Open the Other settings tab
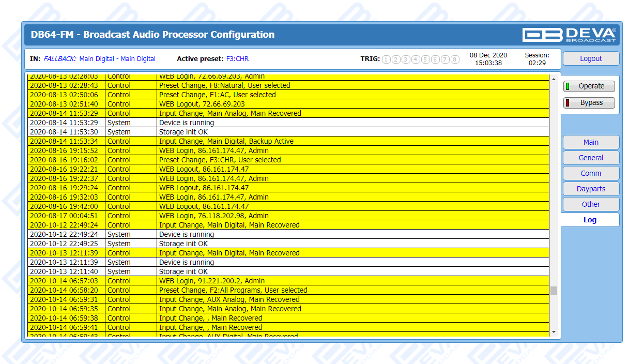This screenshot has width=644, height=364. (590, 204)
